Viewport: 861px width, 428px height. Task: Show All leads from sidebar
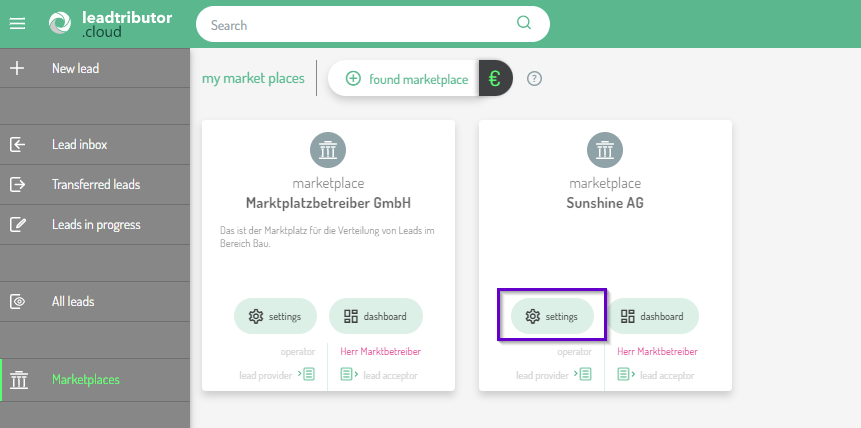click(x=73, y=301)
